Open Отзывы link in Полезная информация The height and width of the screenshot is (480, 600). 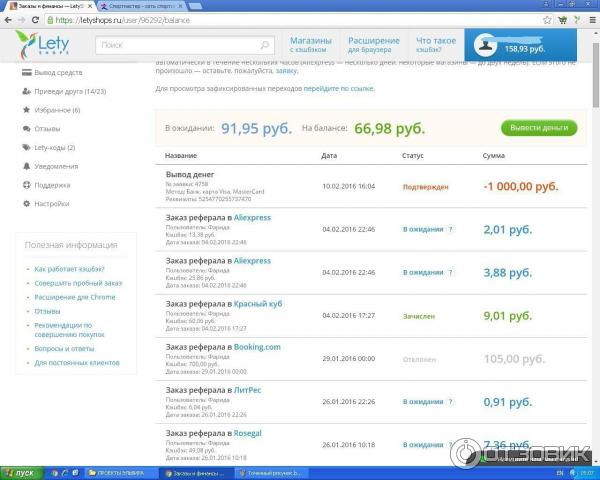pos(47,311)
